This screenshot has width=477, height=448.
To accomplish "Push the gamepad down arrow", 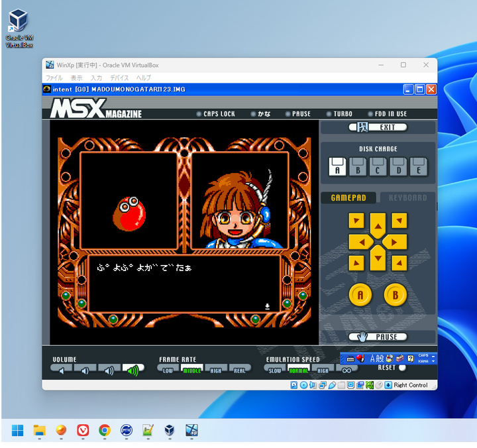I will [378, 258].
